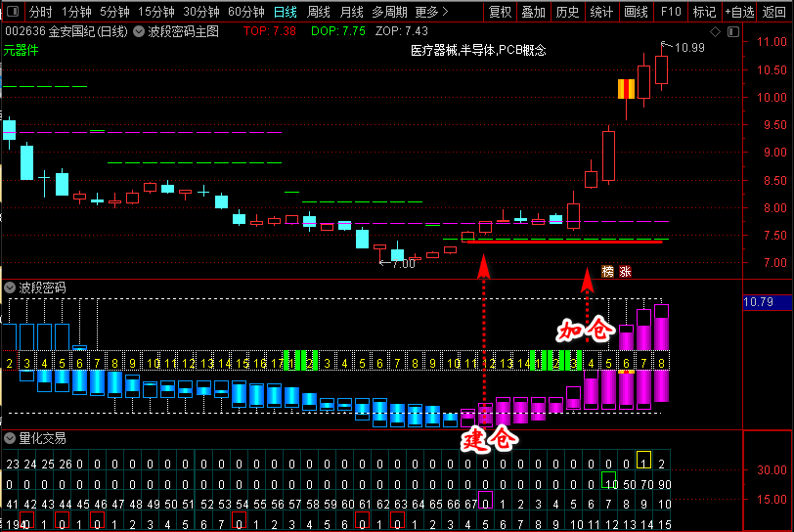The width and height of the screenshot is (794, 532).
Task: Click the panel layout icon at top-left
Action: (12, 11)
